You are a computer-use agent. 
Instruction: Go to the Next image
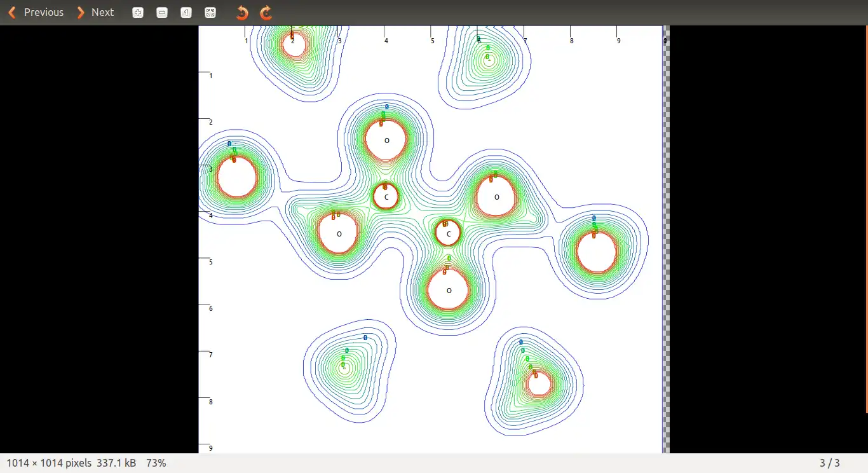pos(95,12)
